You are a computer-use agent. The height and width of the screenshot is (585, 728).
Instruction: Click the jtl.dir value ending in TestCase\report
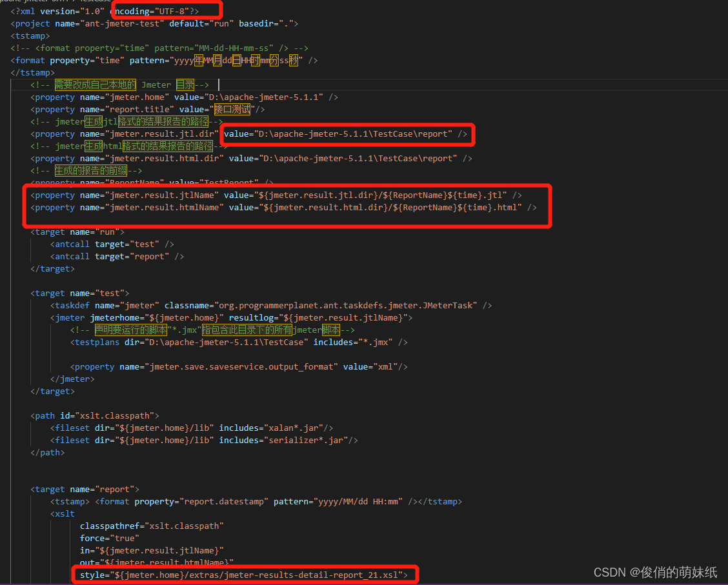coord(353,134)
